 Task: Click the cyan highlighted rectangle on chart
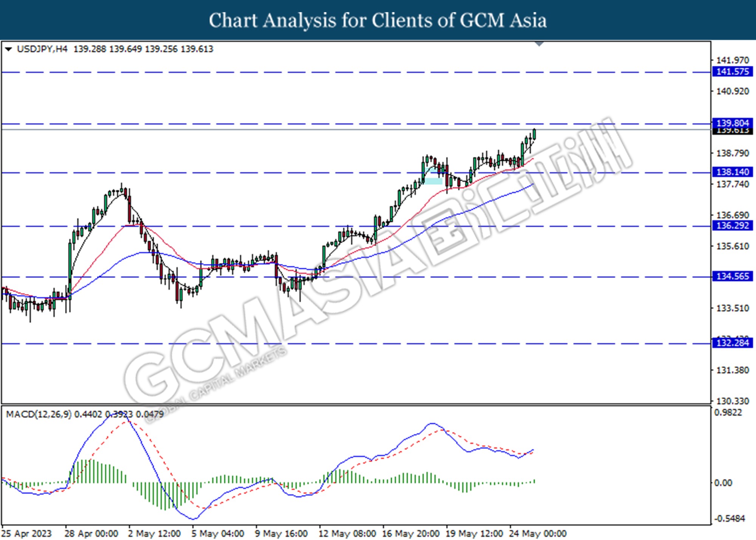[x=433, y=181]
